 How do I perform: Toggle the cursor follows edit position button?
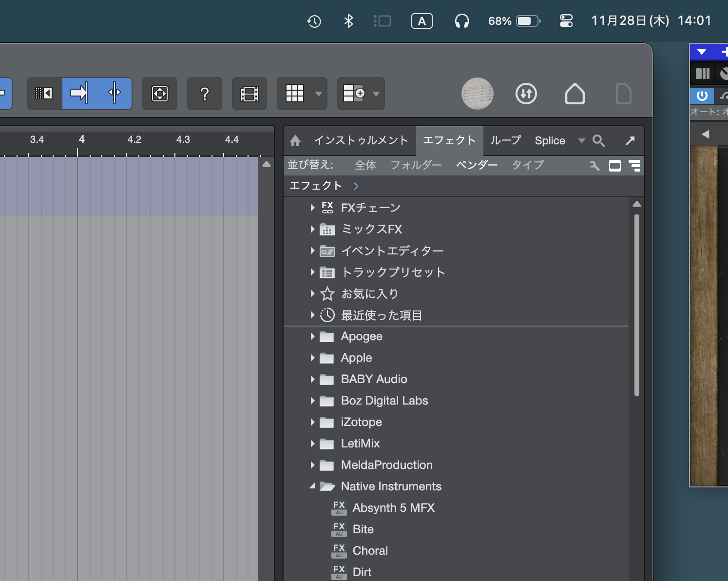(x=115, y=93)
